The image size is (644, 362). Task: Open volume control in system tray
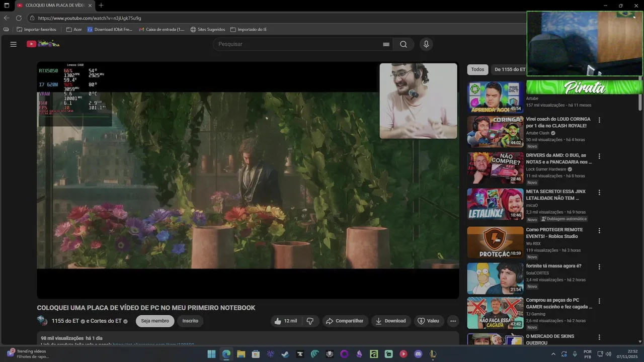[x=608, y=354]
